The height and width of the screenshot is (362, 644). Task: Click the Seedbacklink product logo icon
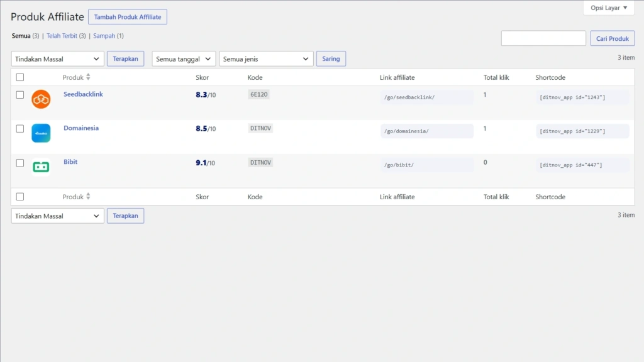pyautogui.click(x=41, y=99)
